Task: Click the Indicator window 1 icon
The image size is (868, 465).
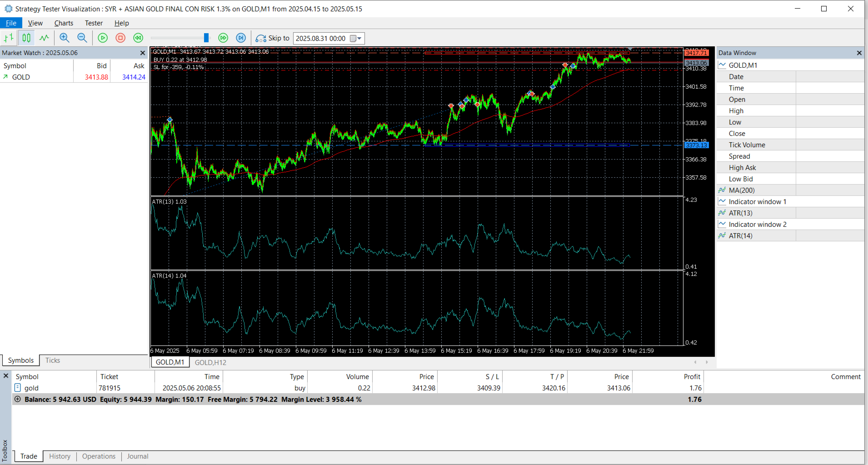Action: pyautogui.click(x=722, y=201)
